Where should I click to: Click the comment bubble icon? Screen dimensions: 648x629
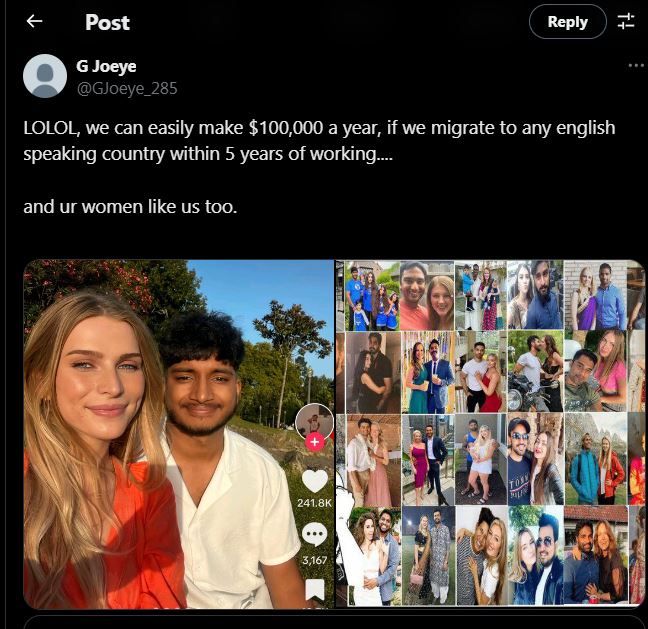(x=314, y=534)
